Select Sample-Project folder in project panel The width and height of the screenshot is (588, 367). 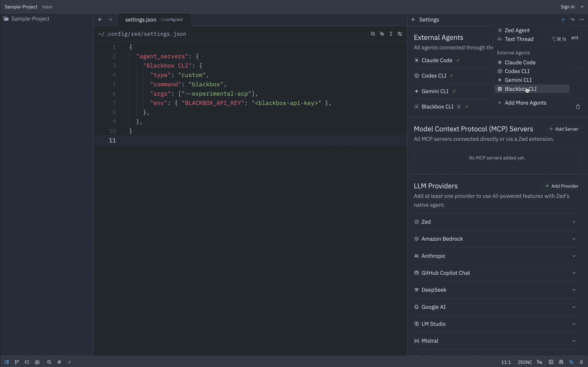point(47,19)
